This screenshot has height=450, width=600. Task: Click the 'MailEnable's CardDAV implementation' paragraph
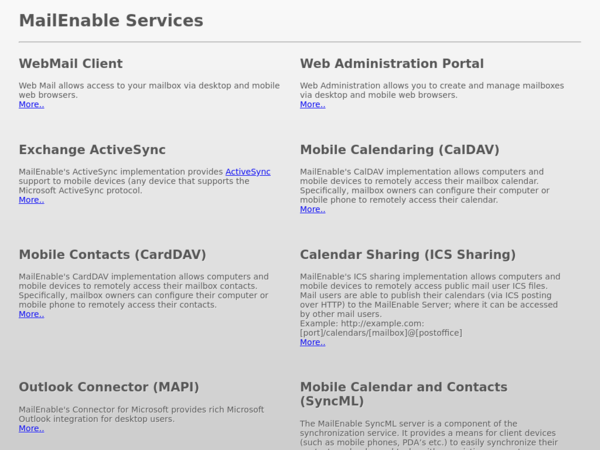pyautogui.click(x=144, y=291)
